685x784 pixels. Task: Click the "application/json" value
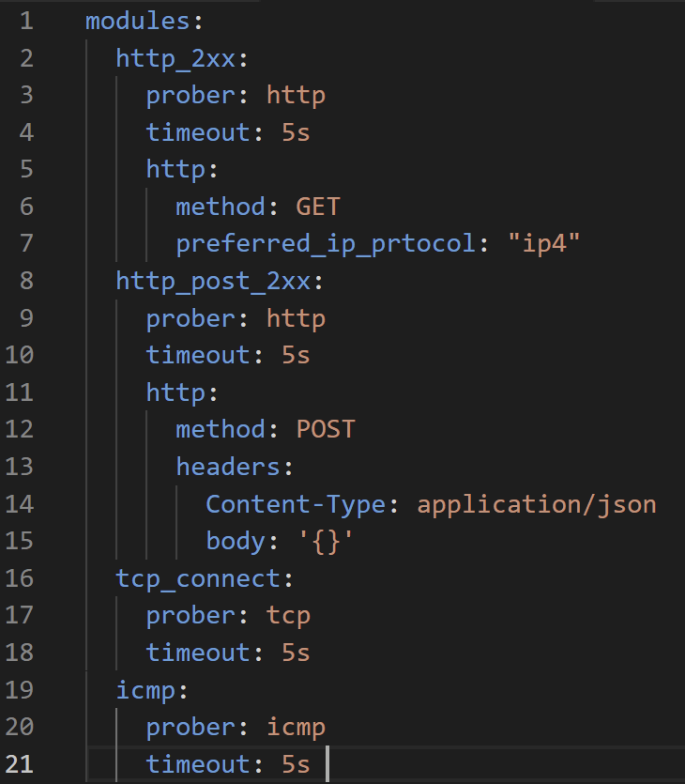536,504
